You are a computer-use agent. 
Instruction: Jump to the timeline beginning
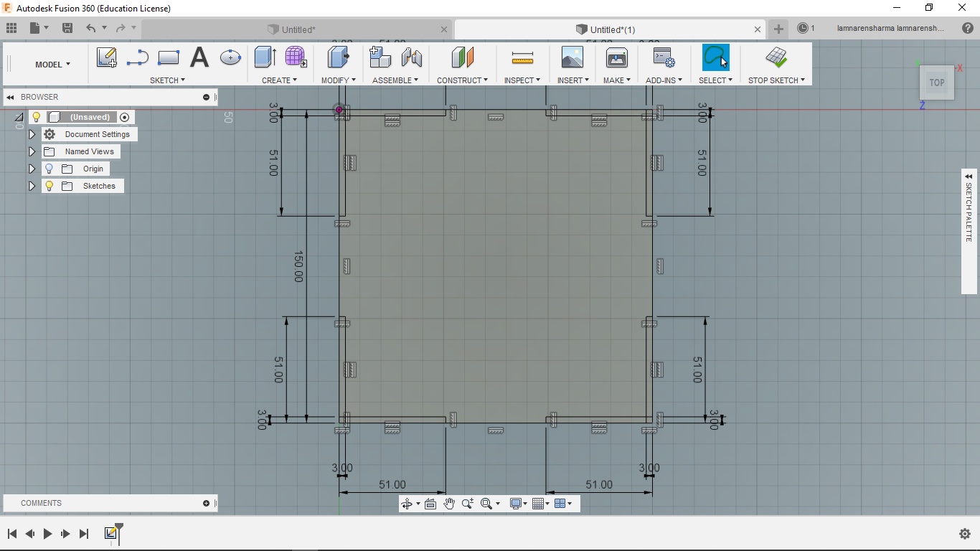[12, 534]
